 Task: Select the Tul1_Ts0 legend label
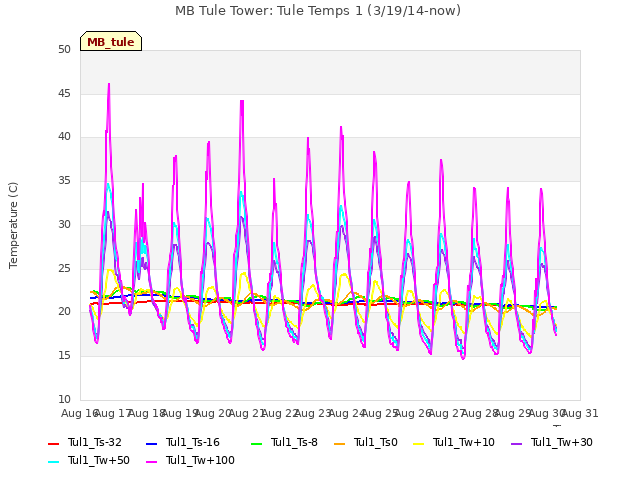[x=376, y=442]
